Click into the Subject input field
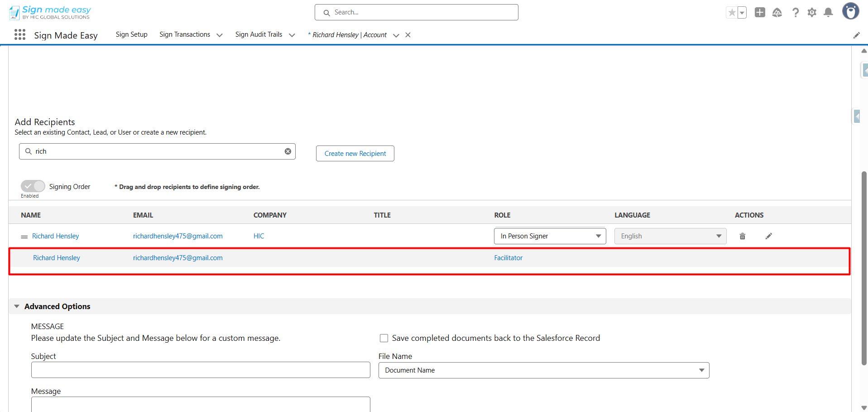Image resolution: width=868 pixels, height=412 pixels. [201, 370]
